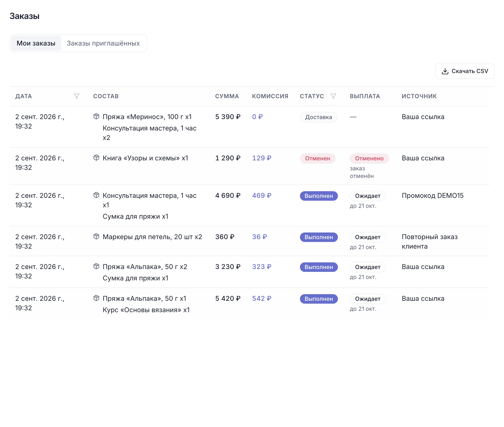
Task: Click package icon beside Пряжа «Меринос»
Action: [x=96, y=116]
